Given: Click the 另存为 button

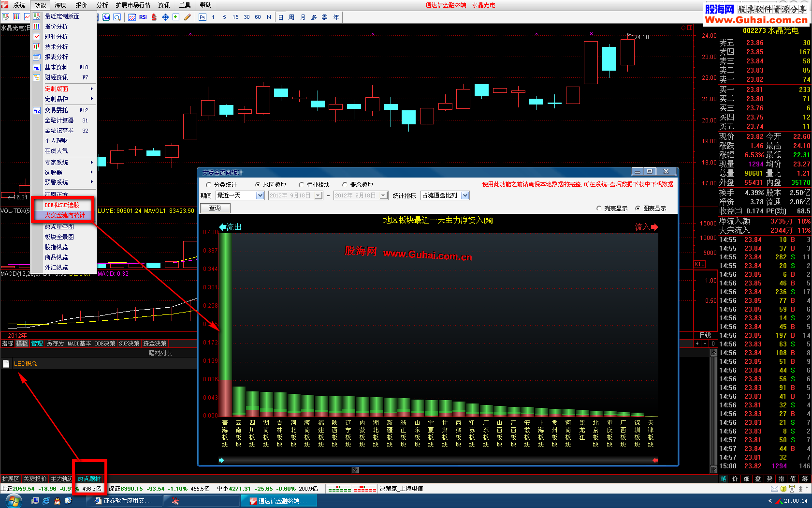Looking at the screenshot, I should (x=55, y=344).
